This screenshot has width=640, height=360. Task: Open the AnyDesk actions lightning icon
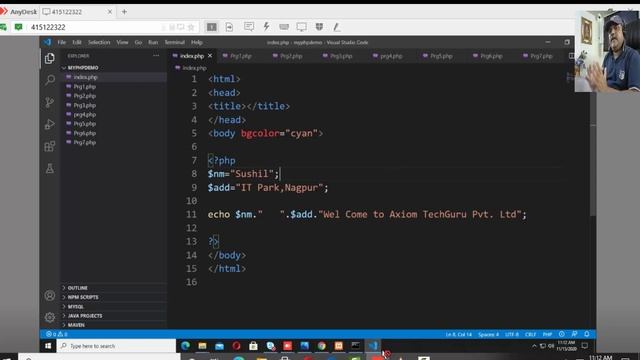point(266,27)
